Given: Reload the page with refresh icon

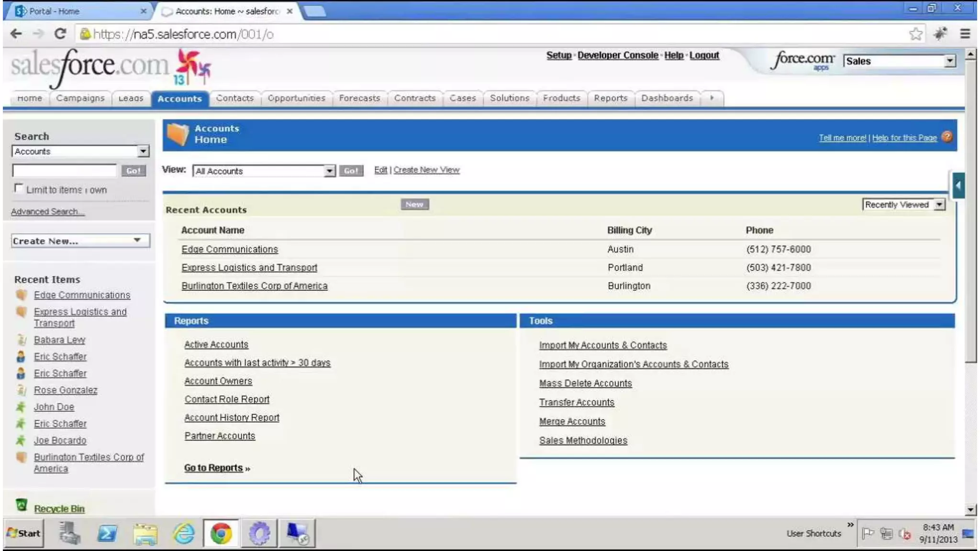Looking at the screenshot, I should point(60,34).
